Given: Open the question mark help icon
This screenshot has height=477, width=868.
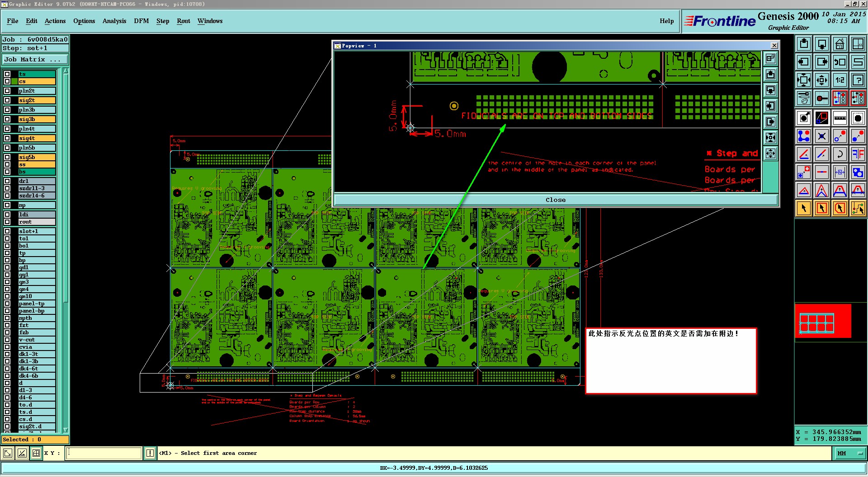Looking at the screenshot, I should (858, 80).
